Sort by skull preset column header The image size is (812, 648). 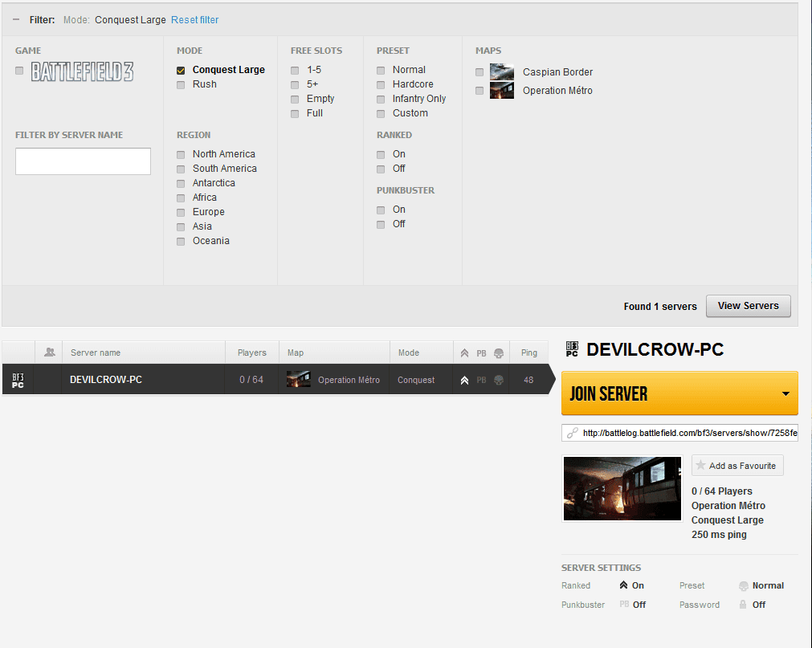pos(499,353)
